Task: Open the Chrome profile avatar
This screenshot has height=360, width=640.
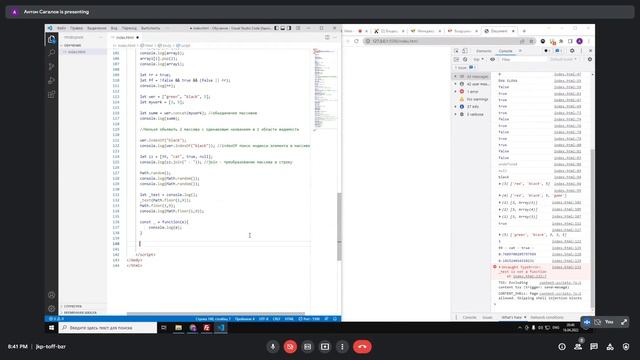Action: click(x=579, y=41)
